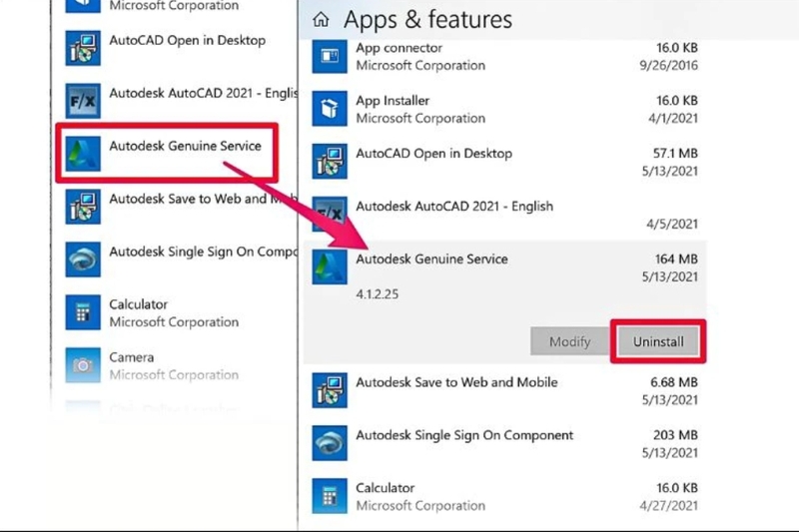Select Autodesk AutoCAD 2021 - English, right list
This screenshot has height=532, width=799.
(454, 207)
